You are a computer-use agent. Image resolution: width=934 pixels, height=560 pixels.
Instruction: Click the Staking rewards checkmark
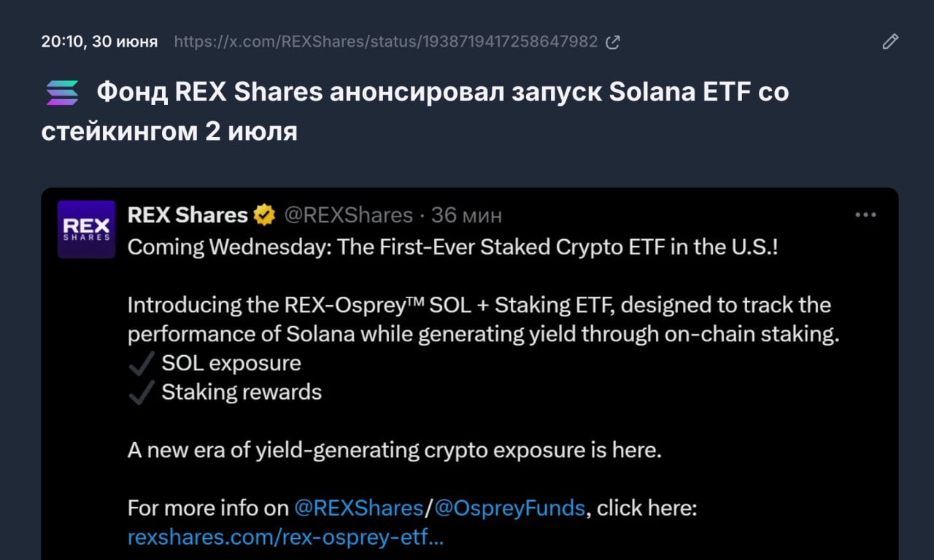pos(142,392)
